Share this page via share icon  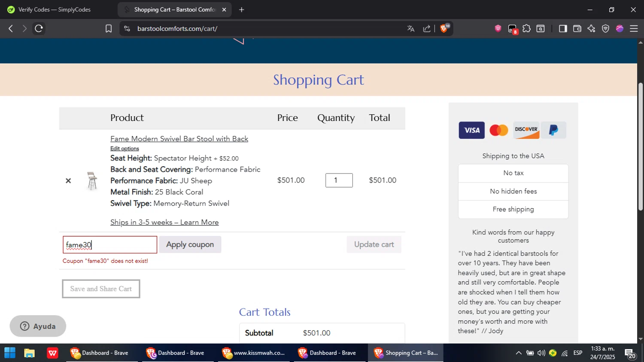click(x=427, y=29)
